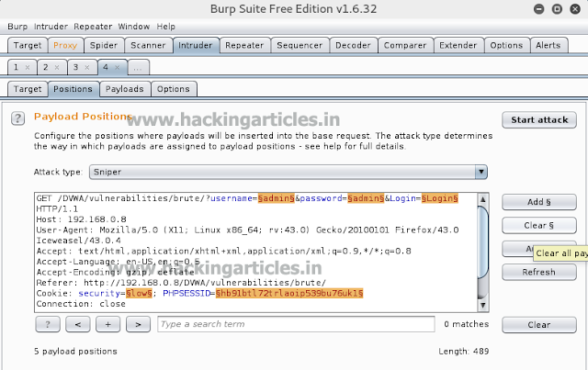This screenshot has width=588, height=370.
Task: Click the Start attack button
Action: coord(539,120)
